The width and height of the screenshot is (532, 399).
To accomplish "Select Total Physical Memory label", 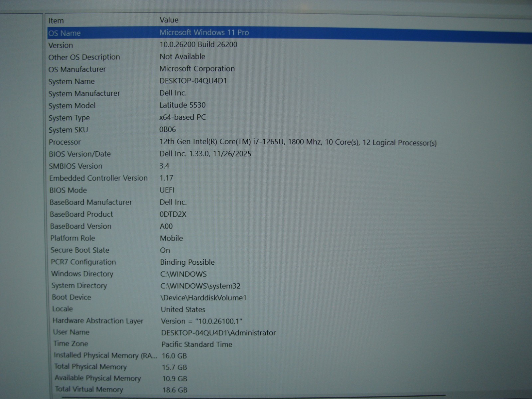I will point(91,367).
